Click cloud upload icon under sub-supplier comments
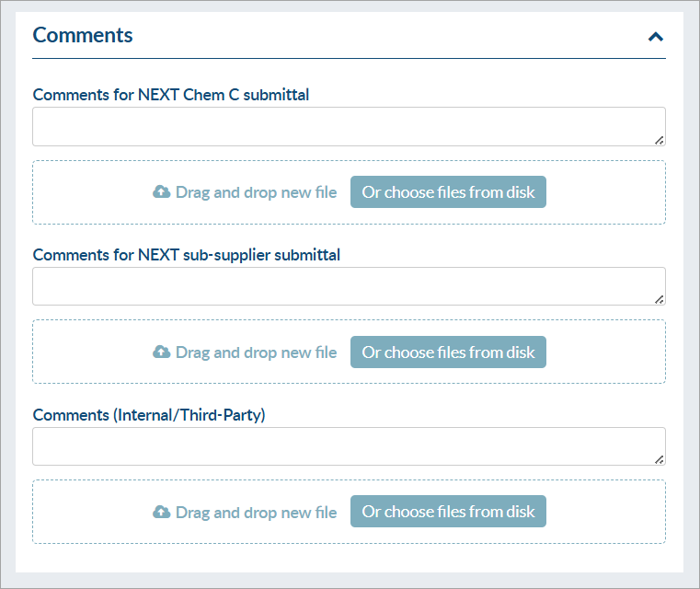Image resolution: width=700 pixels, height=589 pixels. coord(162,352)
